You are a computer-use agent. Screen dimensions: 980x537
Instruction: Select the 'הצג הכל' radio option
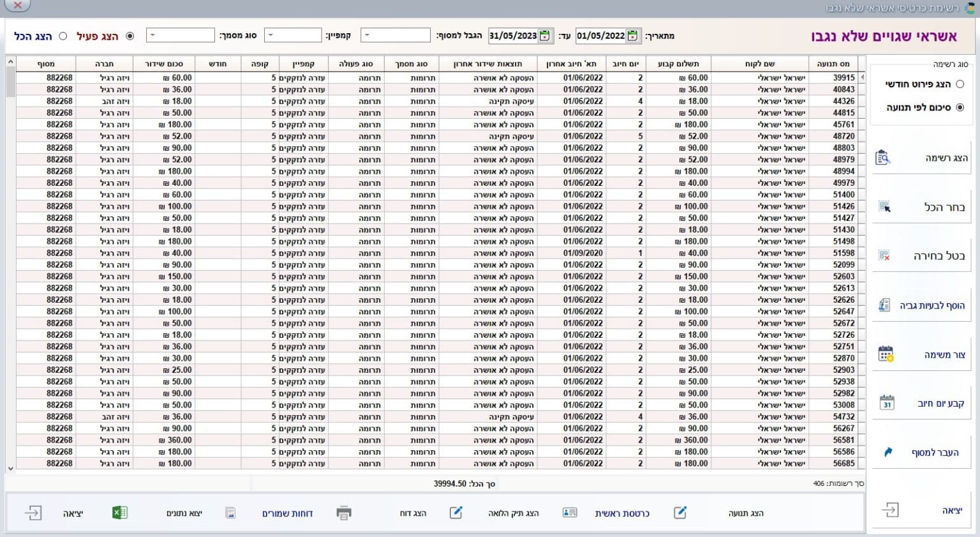63,36
